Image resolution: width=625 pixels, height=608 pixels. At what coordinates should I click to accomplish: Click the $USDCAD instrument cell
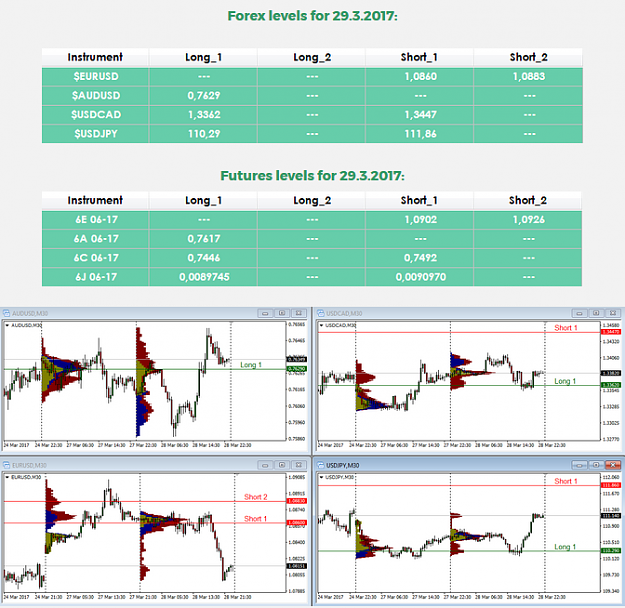pos(96,115)
